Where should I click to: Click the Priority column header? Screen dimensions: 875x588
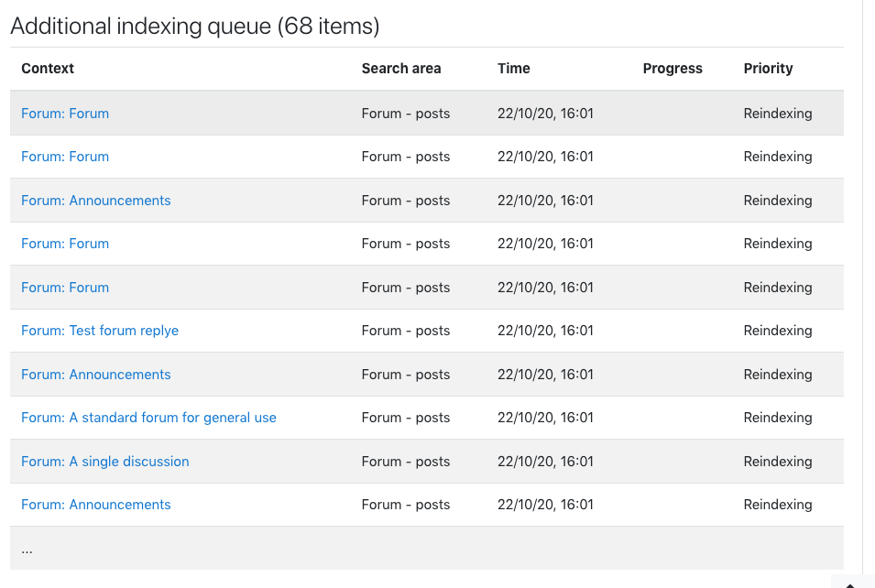coord(768,69)
